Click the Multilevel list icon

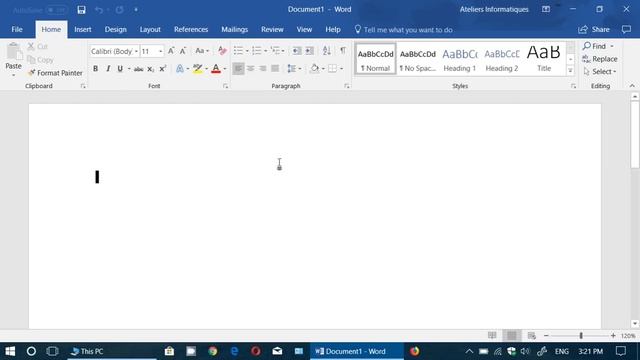tap(275, 51)
